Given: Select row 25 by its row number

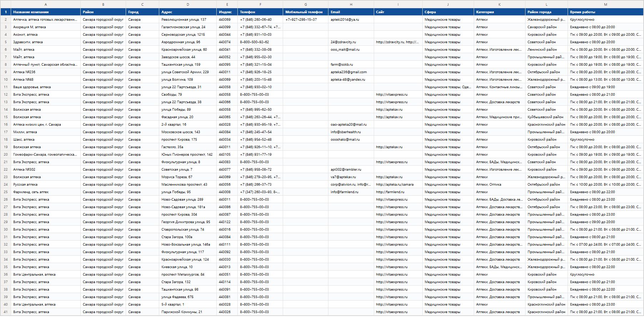Looking at the screenshot, I should 5,192.
